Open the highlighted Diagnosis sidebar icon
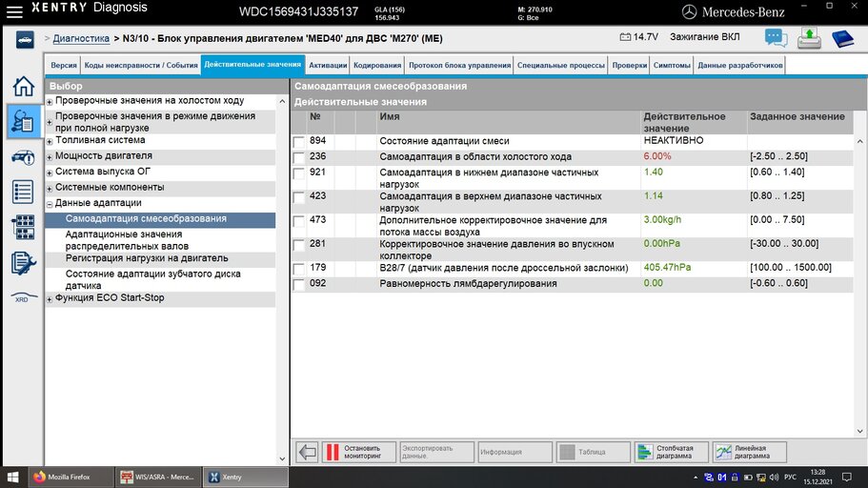This screenshot has width=868, height=488. point(23,121)
